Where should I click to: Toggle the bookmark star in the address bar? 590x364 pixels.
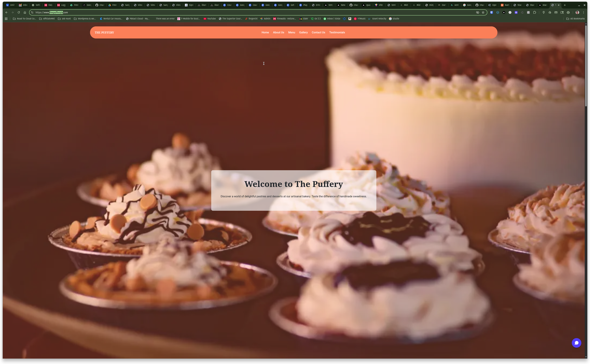point(483,12)
